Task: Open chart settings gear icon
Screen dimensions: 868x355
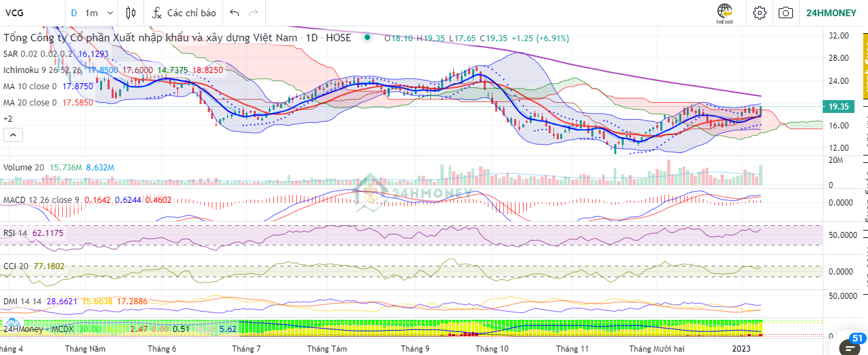Action: point(760,13)
